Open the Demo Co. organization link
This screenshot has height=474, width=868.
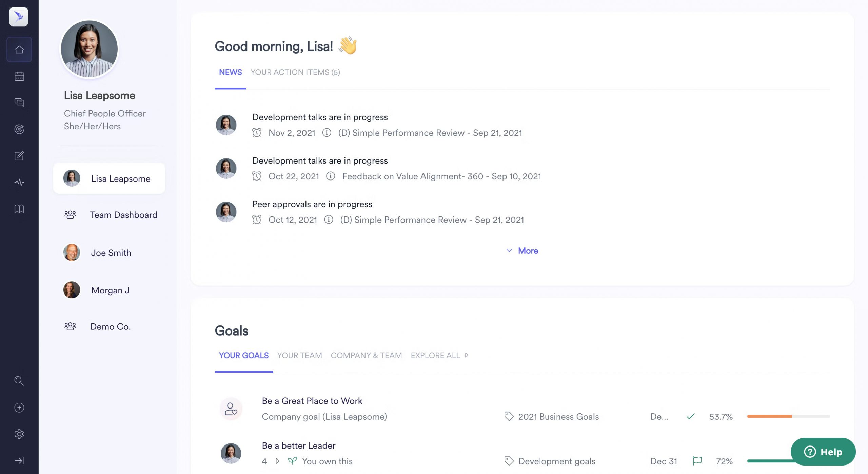pos(110,326)
